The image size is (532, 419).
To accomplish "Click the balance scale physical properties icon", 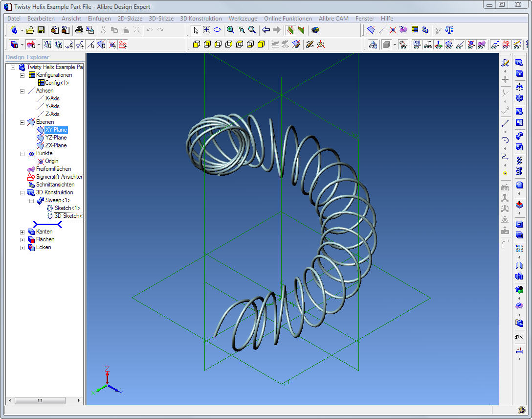I will coord(449,30).
